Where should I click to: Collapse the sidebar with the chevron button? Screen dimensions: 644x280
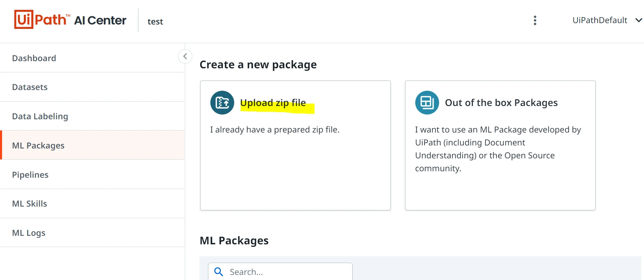pos(185,56)
